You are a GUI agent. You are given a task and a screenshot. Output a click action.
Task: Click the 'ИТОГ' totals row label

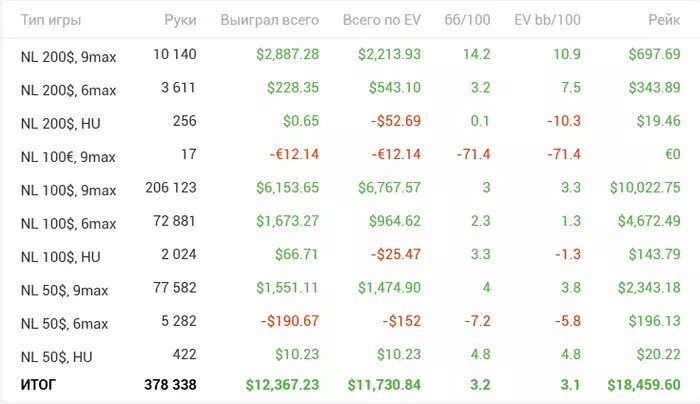(x=40, y=384)
